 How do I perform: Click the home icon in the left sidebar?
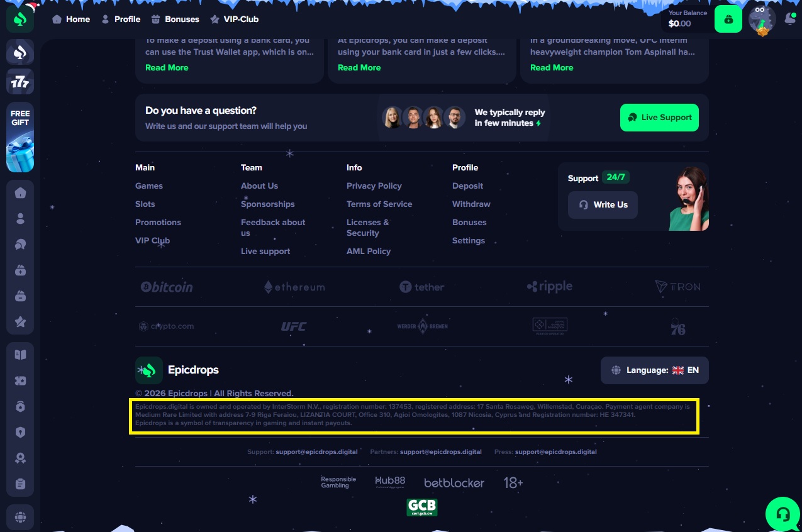point(20,192)
